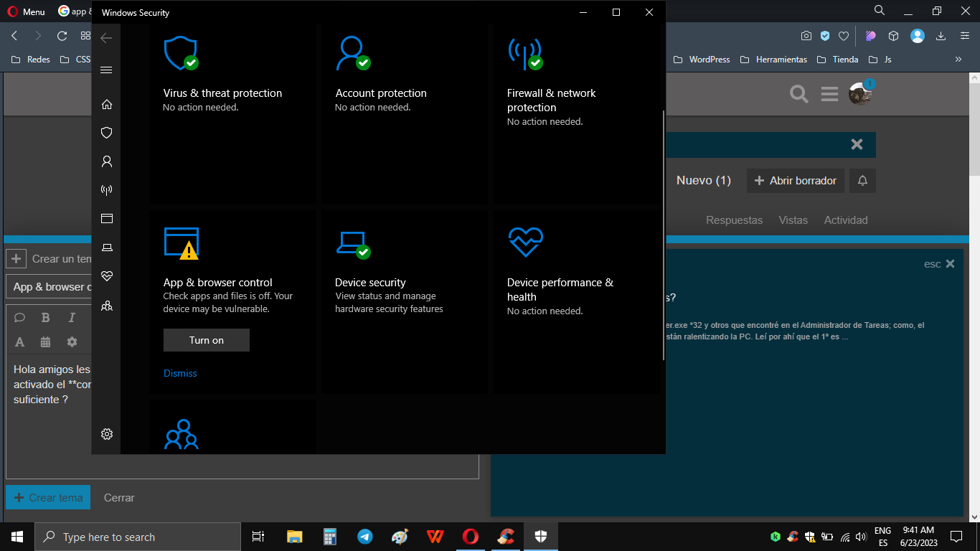Screen dimensions: 980x551
Task: Insert date with the editor calendar icon
Action: (45, 342)
